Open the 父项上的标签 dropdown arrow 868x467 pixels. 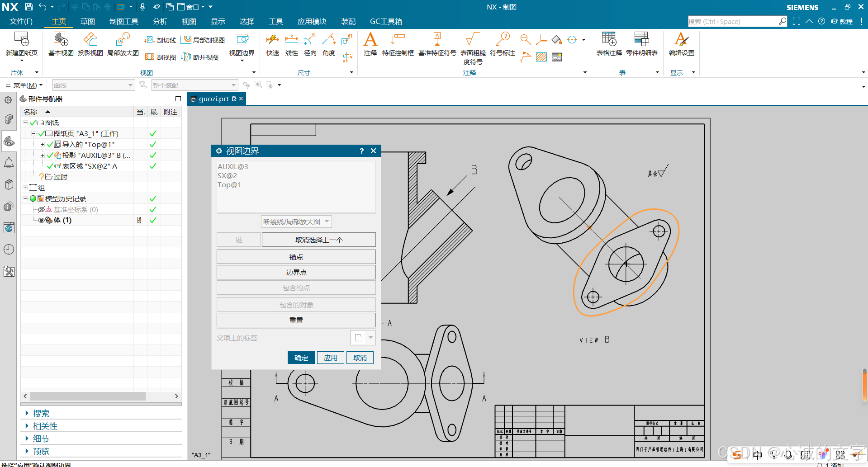coord(370,338)
